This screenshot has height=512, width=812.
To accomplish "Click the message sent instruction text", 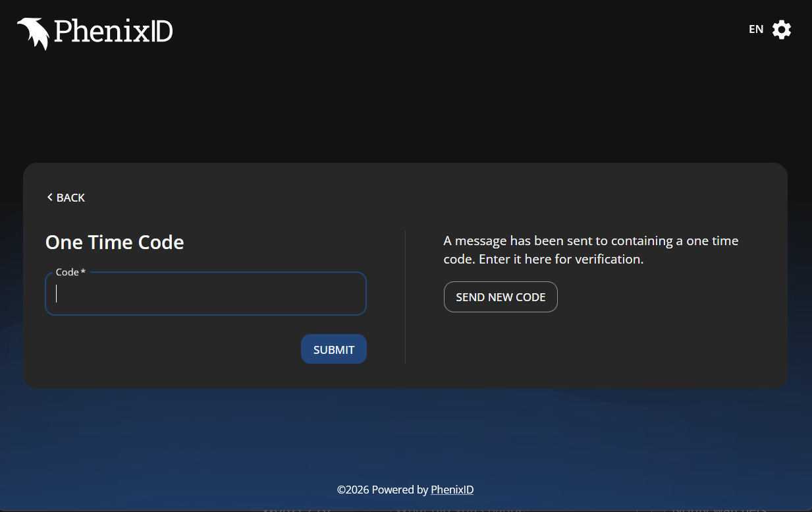I will pyautogui.click(x=591, y=250).
